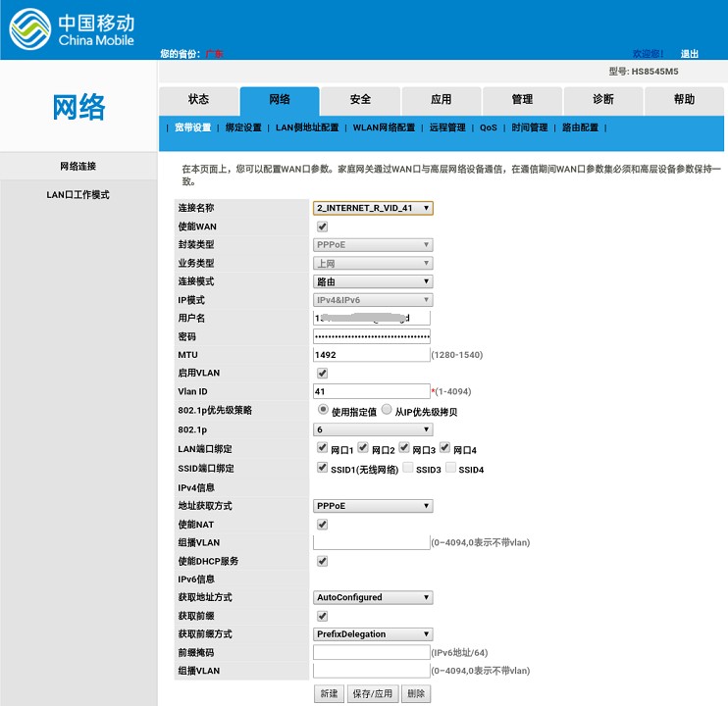Expand the 获取地址方式 AutoConfigured dropdown
Image resolution: width=728 pixels, height=706 pixels.
(x=373, y=597)
